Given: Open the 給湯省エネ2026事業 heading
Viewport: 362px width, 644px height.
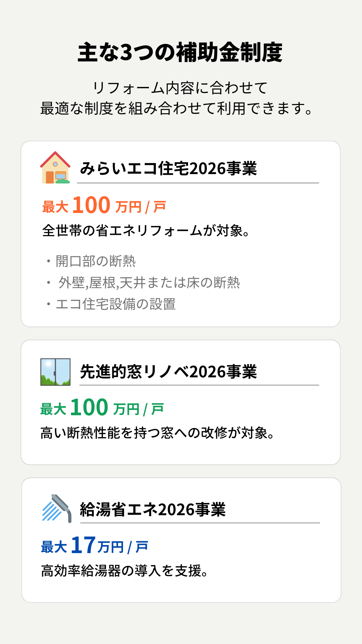Looking at the screenshot, I should point(153,509).
